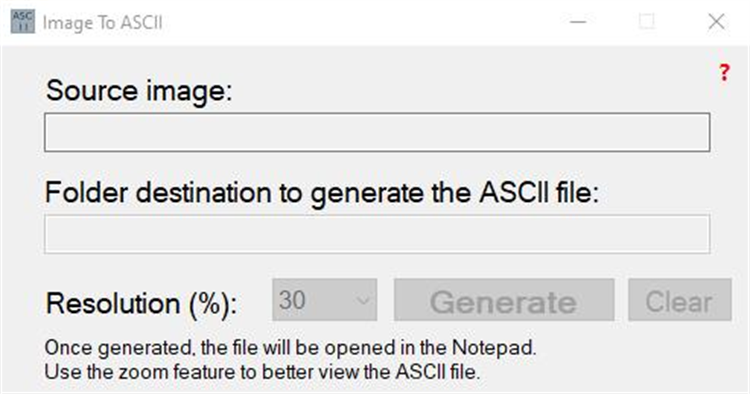
Task: Click the 'Use the zoom feature' hint text
Action: click(x=262, y=372)
